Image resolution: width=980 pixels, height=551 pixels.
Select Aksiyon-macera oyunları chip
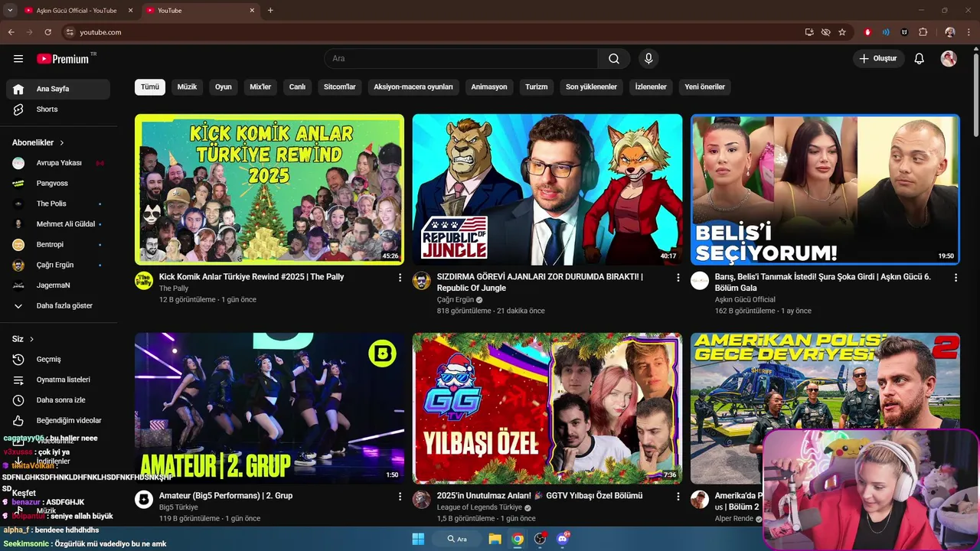pos(413,86)
